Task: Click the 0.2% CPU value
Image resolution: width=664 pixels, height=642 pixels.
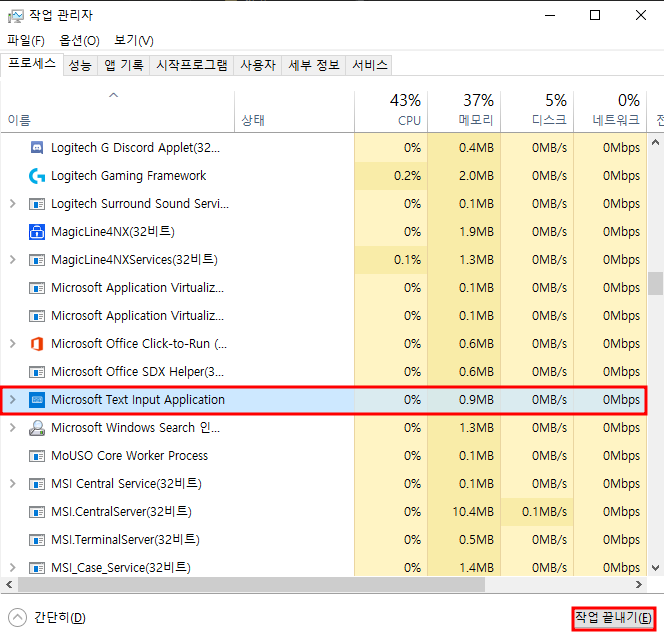Action: [407, 176]
